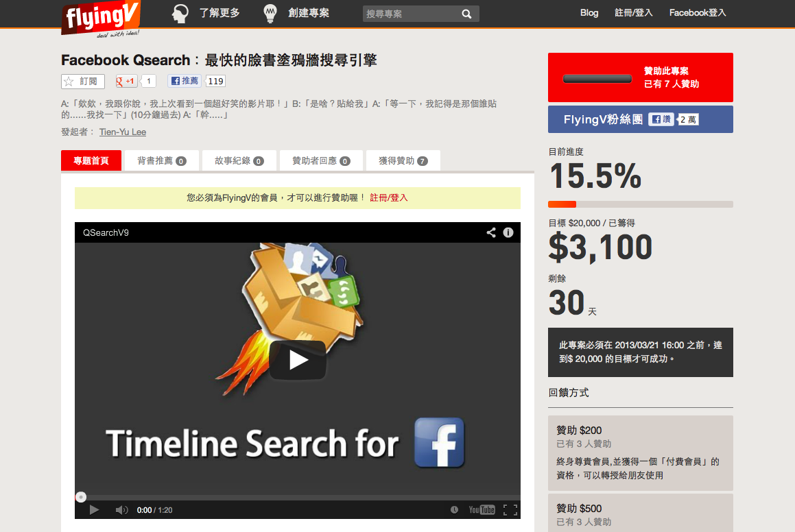Mute the video volume

(x=121, y=509)
